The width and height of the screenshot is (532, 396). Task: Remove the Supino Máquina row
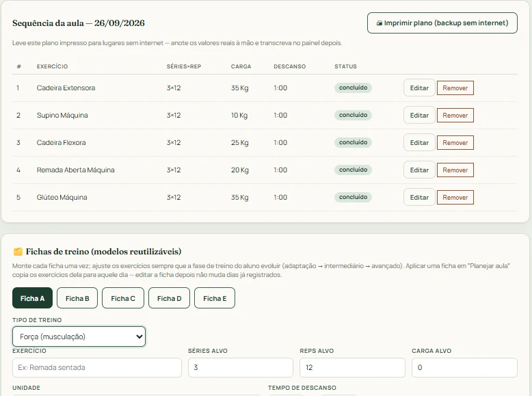455,116
